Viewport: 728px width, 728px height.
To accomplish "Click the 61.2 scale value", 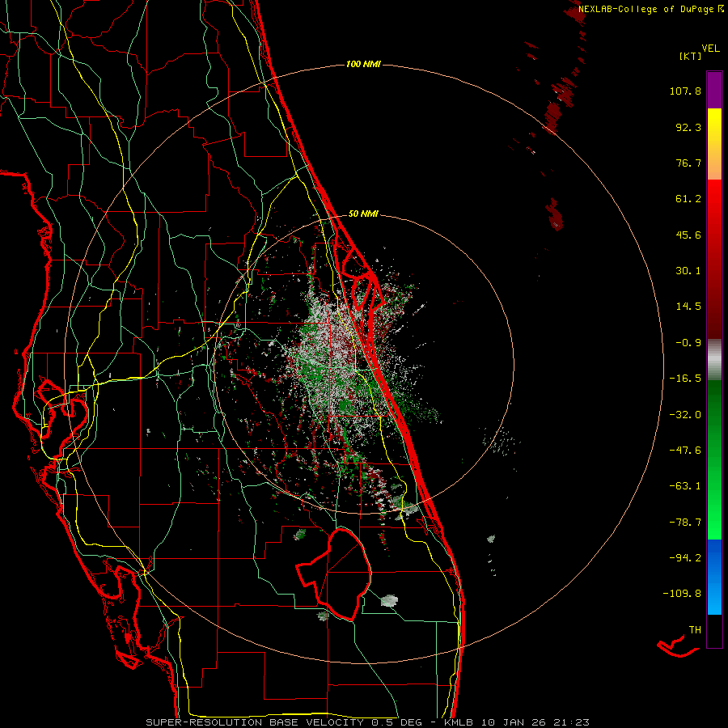I will [688, 199].
